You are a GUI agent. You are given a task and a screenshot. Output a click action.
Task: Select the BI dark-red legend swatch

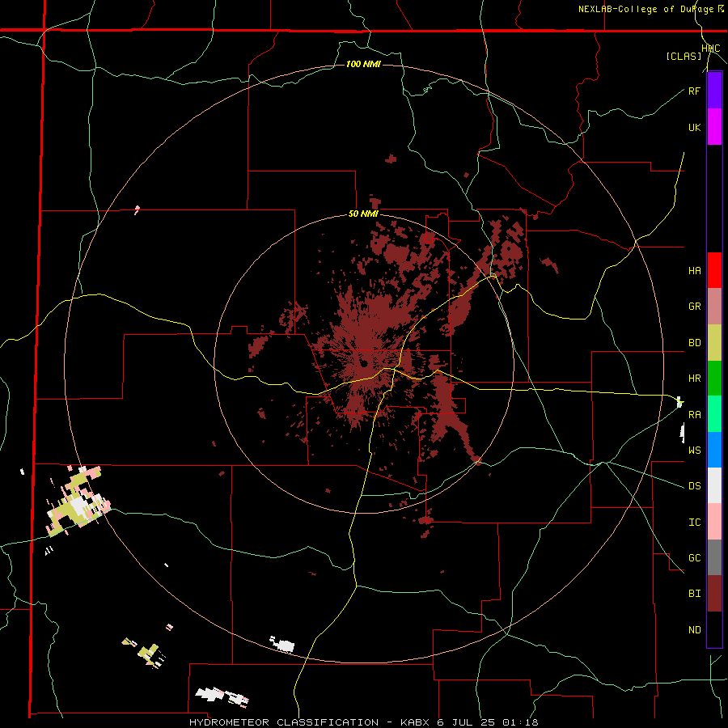tap(714, 594)
